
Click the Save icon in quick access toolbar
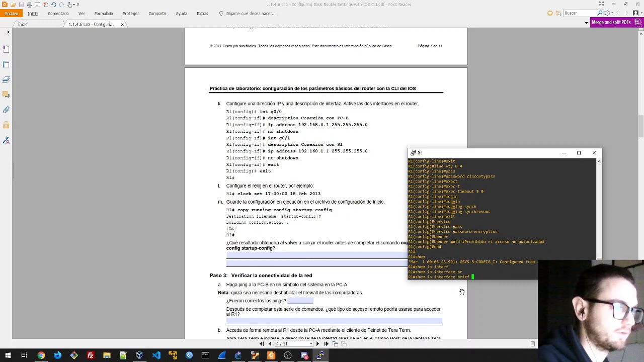pos(21,5)
